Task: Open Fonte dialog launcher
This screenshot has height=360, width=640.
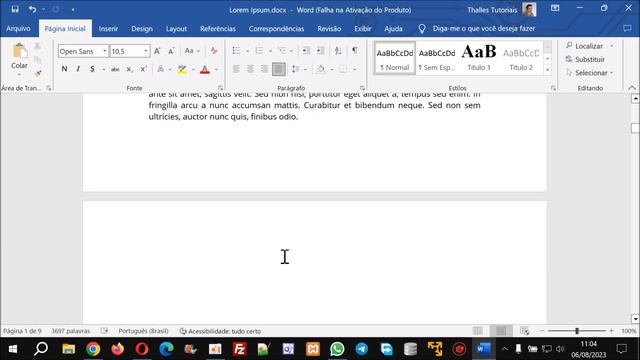Action: pos(220,88)
